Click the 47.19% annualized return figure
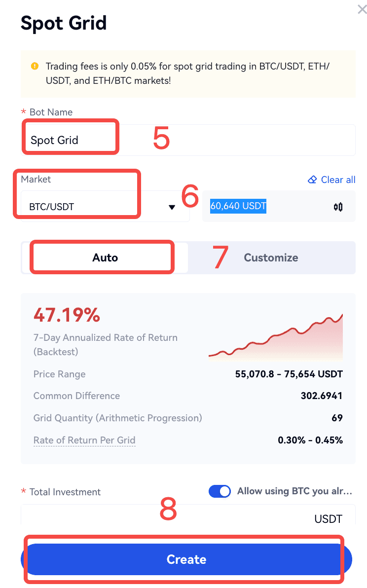 click(x=67, y=315)
